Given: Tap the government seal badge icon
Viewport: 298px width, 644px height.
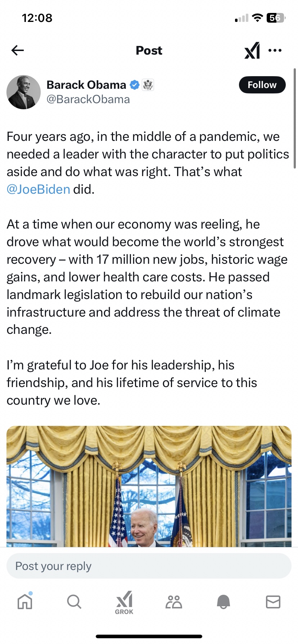Looking at the screenshot, I should pos(148,85).
